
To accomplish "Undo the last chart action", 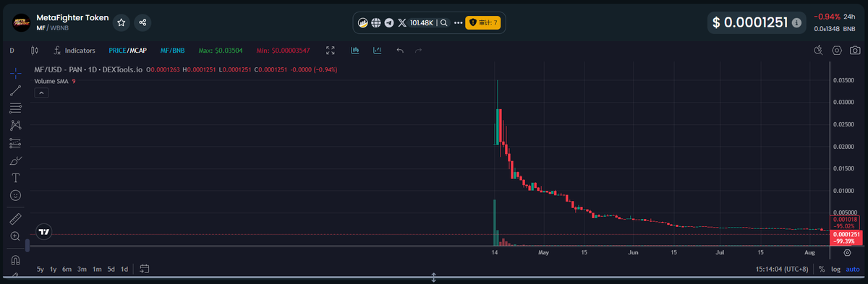I will pyautogui.click(x=400, y=51).
